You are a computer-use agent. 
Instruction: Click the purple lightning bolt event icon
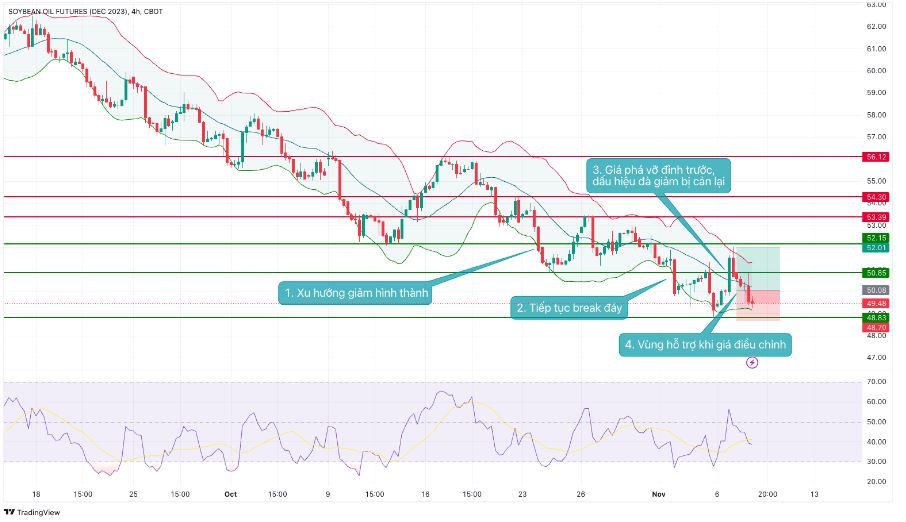tap(752, 362)
